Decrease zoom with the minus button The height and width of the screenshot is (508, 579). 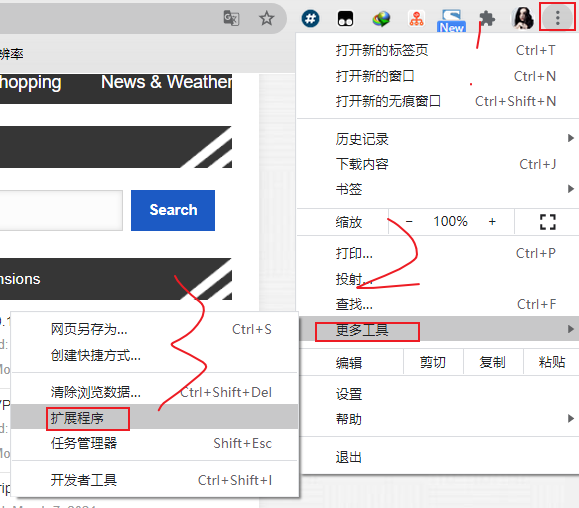click(x=409, y=222)
